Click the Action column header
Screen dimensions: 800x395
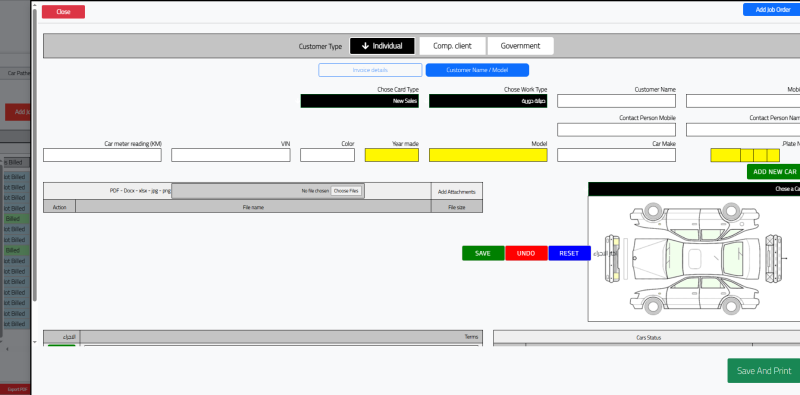[x=60, y=207]
